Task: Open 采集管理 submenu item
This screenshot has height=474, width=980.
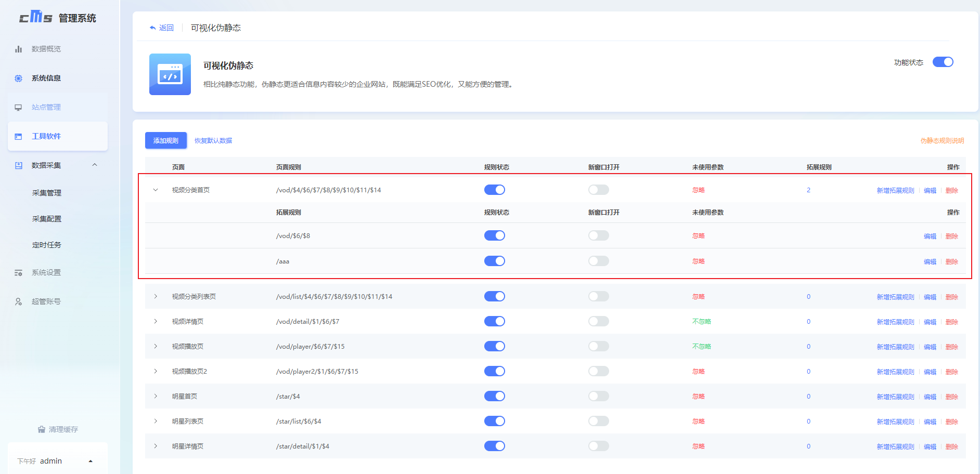Action: point(47,193)
